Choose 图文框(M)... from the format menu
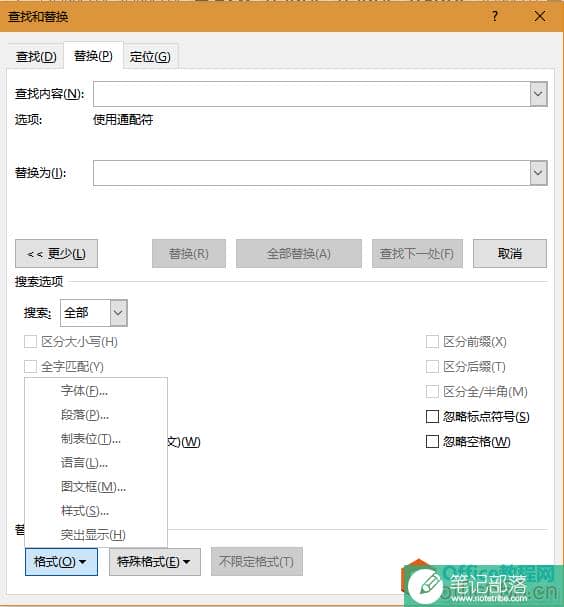Viewport: 564px width, 607px height. tap(96, 487)
